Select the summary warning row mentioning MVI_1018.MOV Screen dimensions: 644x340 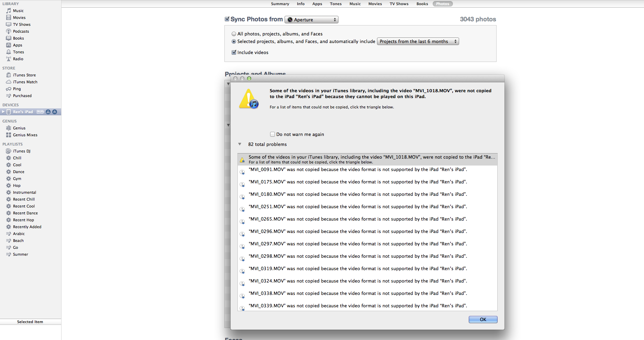point(367,159)
